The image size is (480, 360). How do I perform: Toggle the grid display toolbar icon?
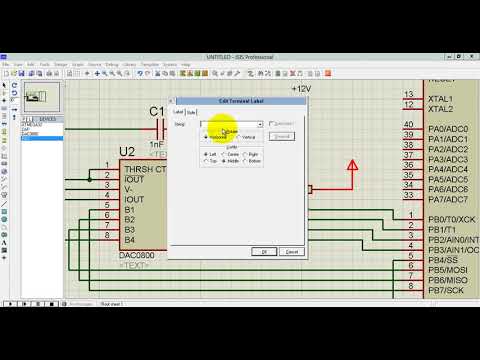point(78,73)
